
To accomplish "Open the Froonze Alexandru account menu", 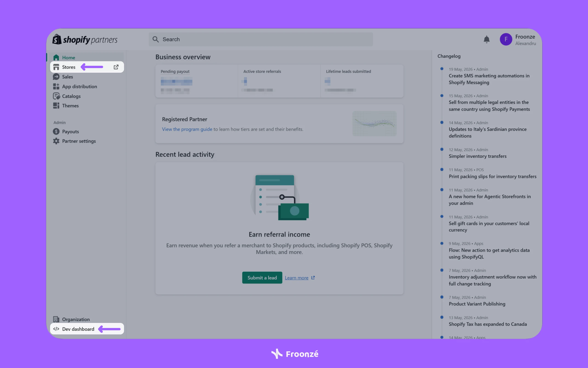I will [x=518, y=39].
